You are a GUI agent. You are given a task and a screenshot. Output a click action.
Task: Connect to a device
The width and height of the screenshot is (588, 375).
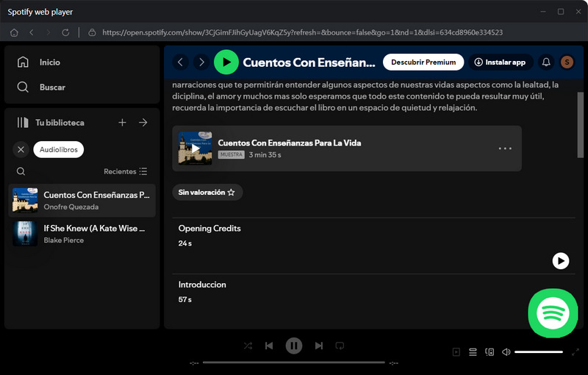(490, 352)
